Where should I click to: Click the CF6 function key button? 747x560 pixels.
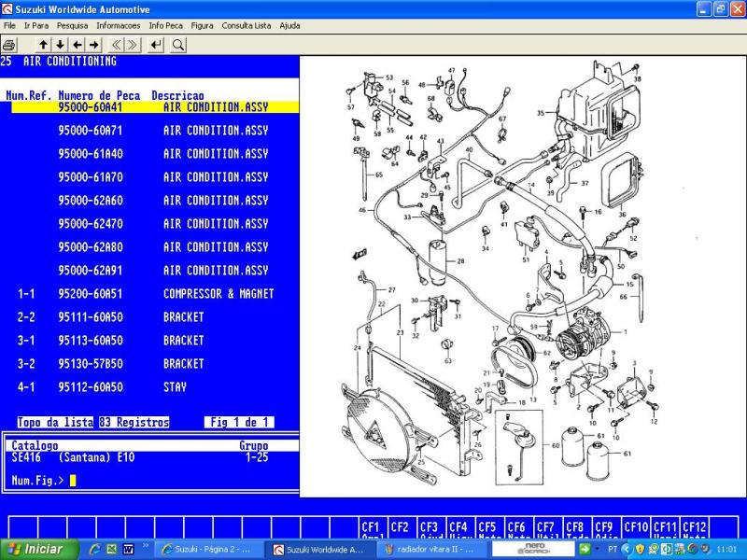[519, 527]
